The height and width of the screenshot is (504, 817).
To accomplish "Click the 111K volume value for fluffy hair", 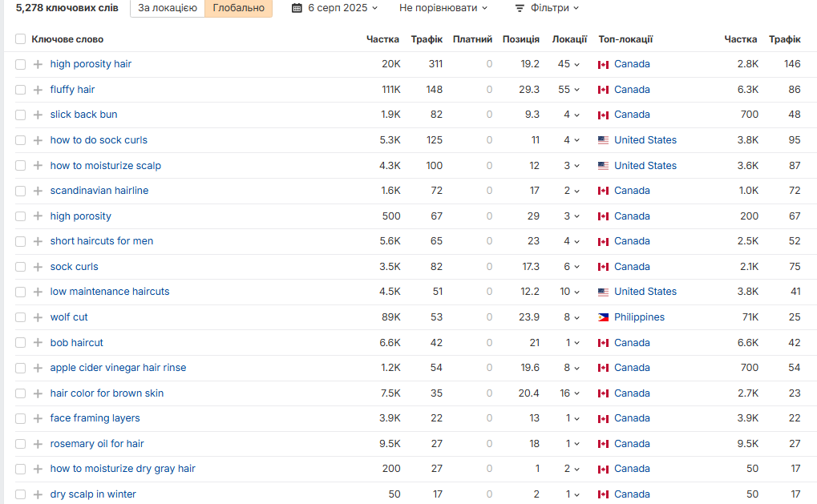I will [x=390, y=90].
